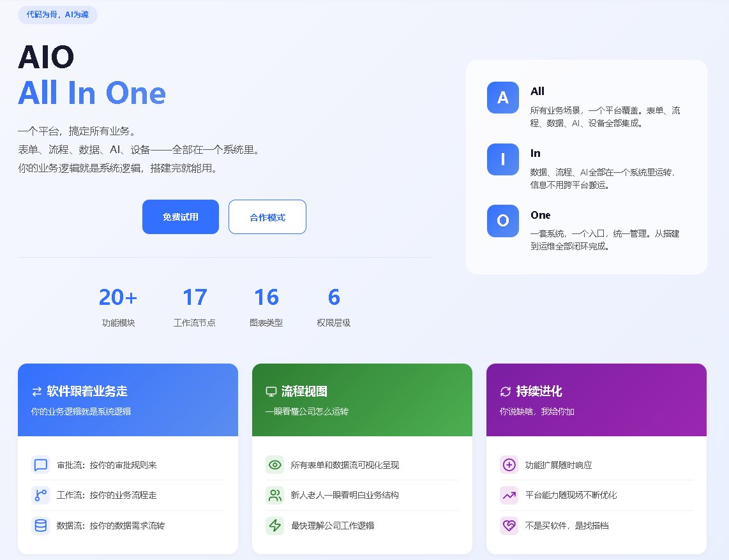Screen dimensions: 729x560
Task: Click the monitor icon beside 流程视图
Action: [271, 392]
